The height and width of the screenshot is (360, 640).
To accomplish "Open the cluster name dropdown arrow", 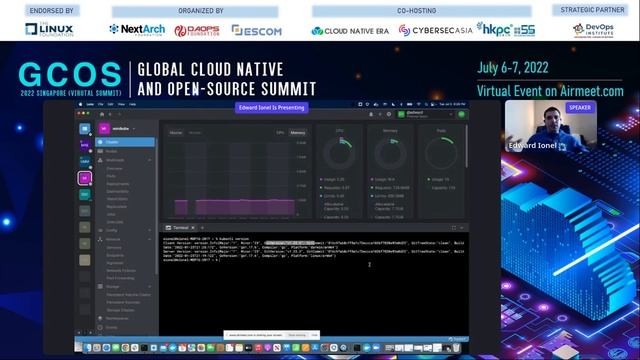I will [134, 129].
